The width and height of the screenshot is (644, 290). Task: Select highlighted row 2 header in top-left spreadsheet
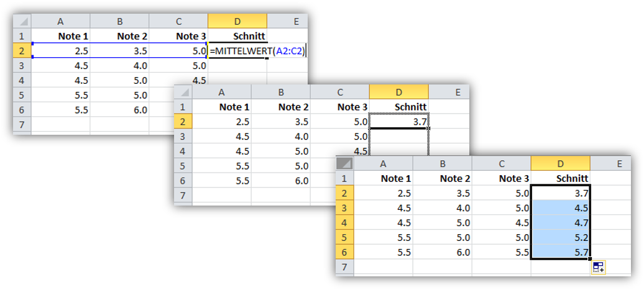pyautogui.click(x=22, y=51)
